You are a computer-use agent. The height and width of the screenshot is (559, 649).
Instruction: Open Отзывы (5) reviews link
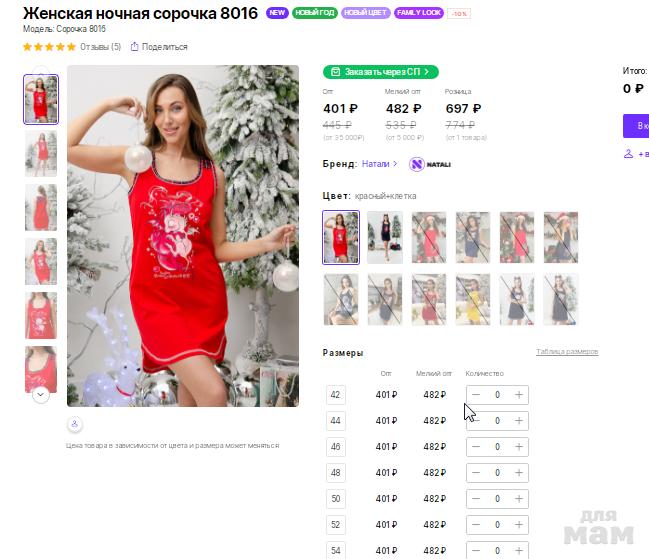[101, 47]
